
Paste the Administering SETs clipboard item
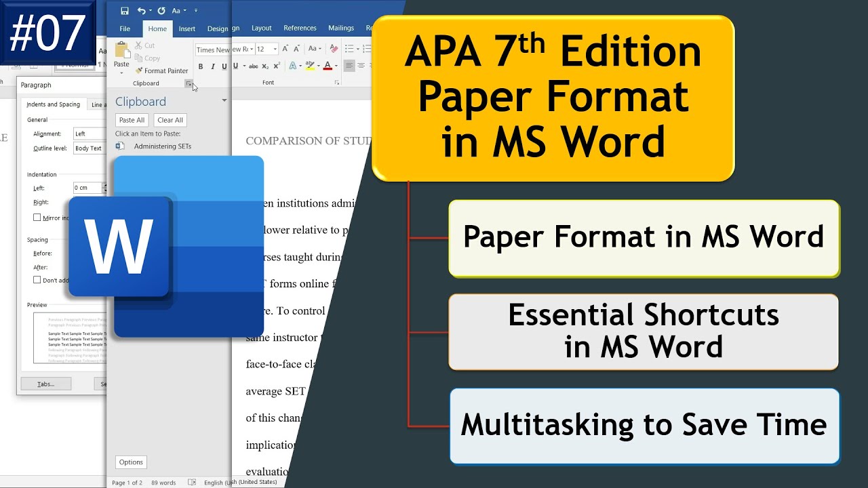click(x=163, y=146)
